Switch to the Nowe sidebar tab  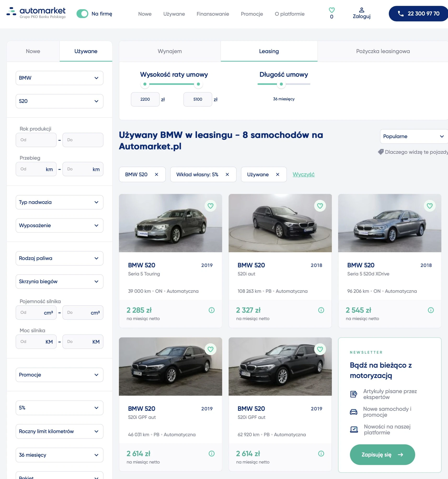[x=33, y=51]
